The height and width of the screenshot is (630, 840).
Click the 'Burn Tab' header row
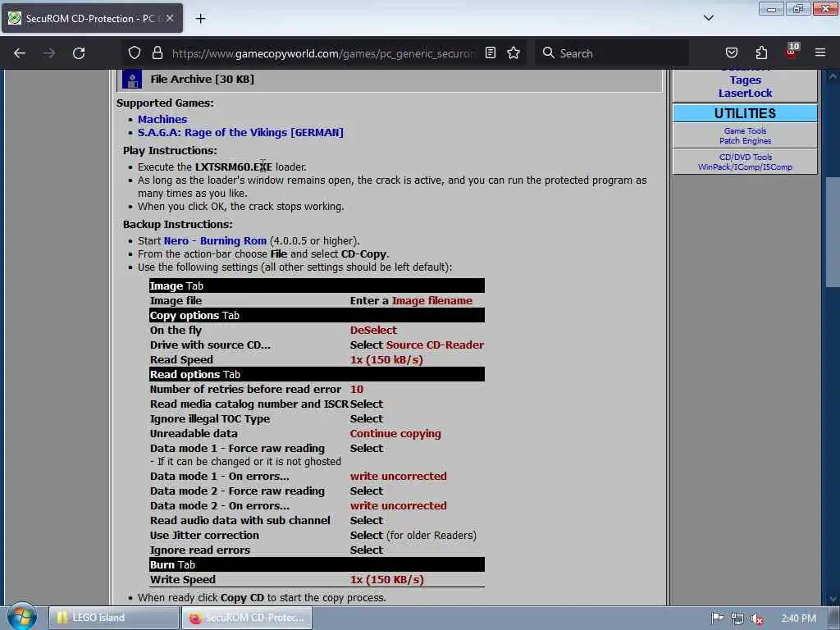click(x=317, y=564)
